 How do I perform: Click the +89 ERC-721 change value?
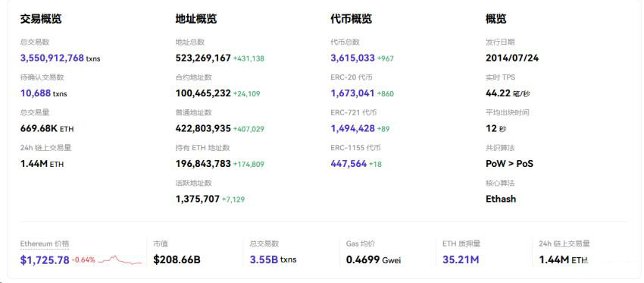[x=383, y=130]
